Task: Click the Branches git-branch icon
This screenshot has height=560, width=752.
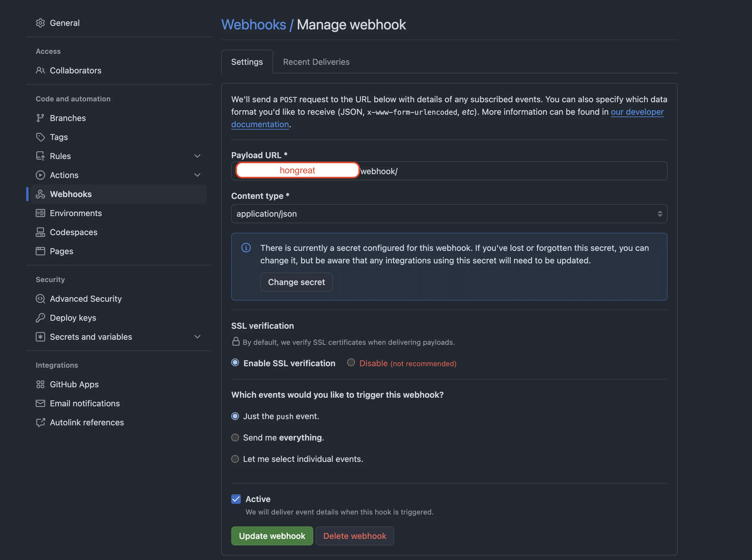Action: point(40,118)
